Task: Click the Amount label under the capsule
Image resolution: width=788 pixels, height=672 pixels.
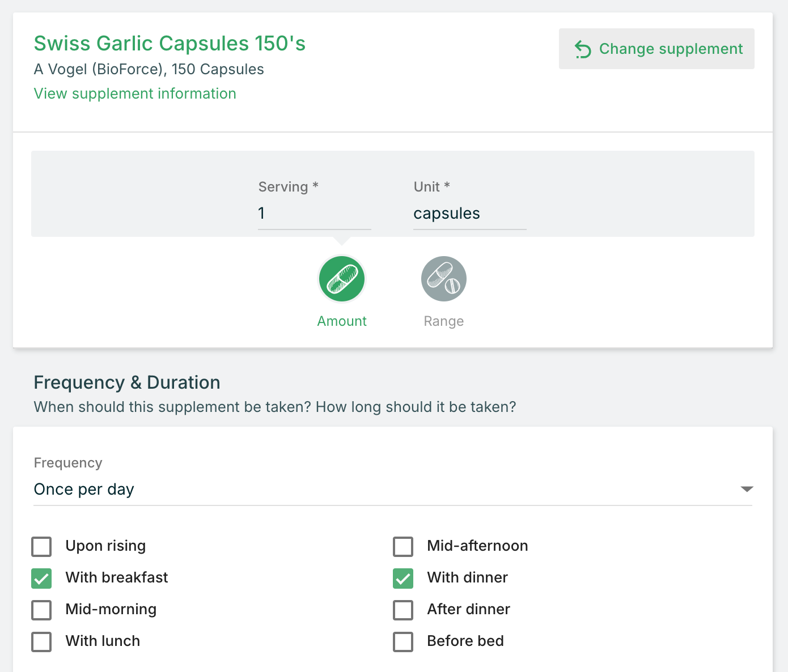Action: click(342, 321)
